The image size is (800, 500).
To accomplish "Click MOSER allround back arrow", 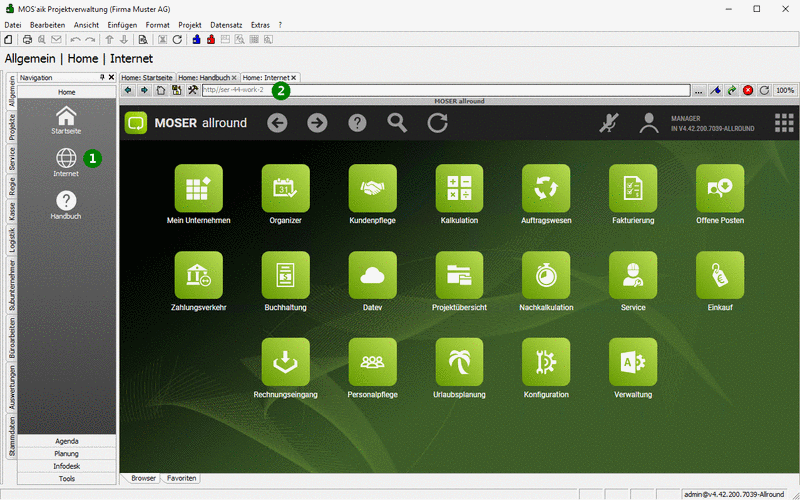I will coord(277,123).
